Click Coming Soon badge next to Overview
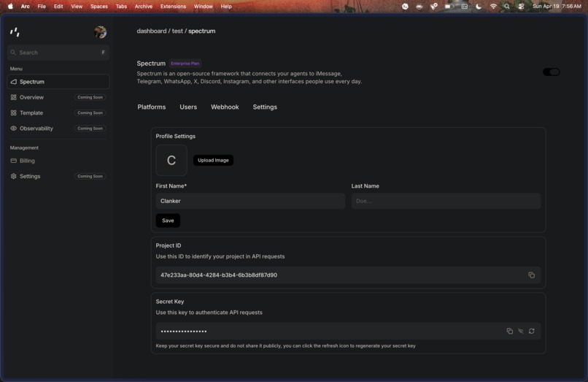Screen dimensions: 588x382 pos(90,97)
